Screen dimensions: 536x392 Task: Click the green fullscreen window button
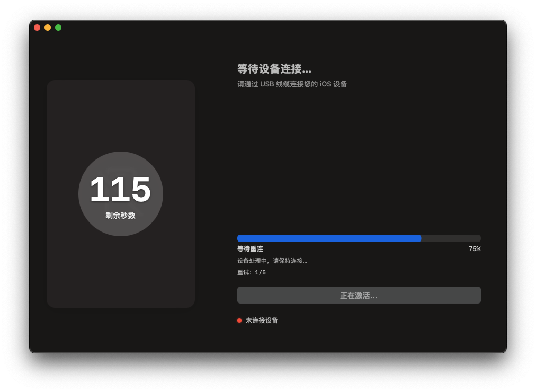coord(58,28)
